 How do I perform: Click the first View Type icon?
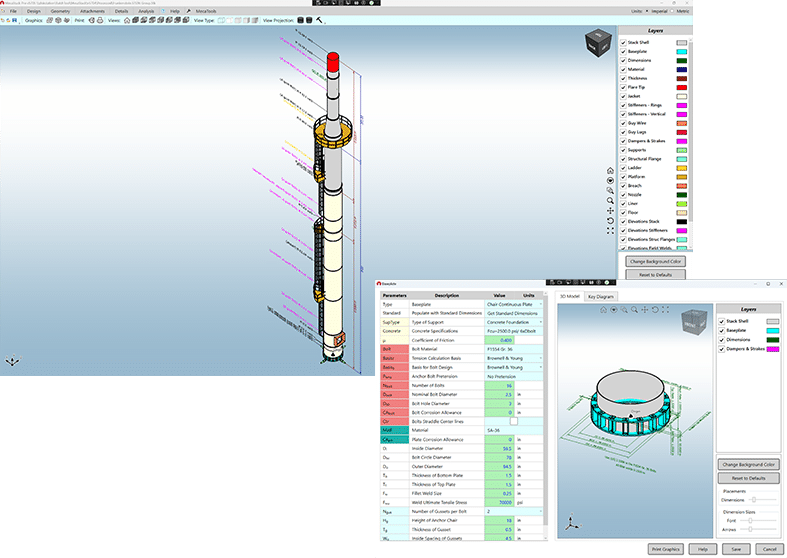(221, 20)
